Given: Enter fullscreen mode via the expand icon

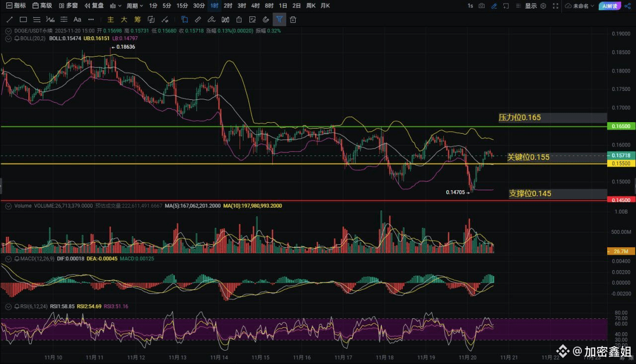Looking at the screenshot, I should click(555, 6).
